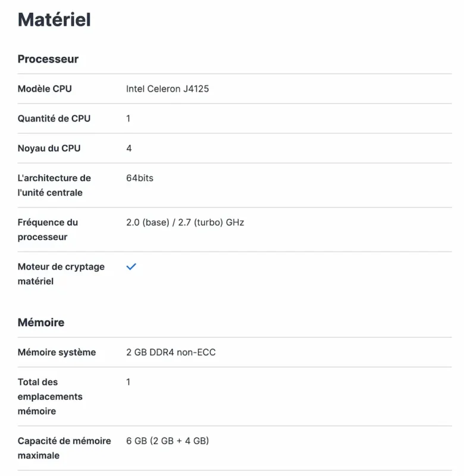Screen dimensions: 464x476
Task: Click the CPU core count value 4
Action: (x=129, y=148)
